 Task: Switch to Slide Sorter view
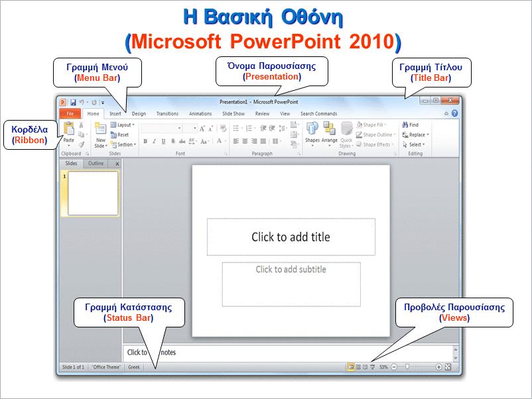point(358,367)
